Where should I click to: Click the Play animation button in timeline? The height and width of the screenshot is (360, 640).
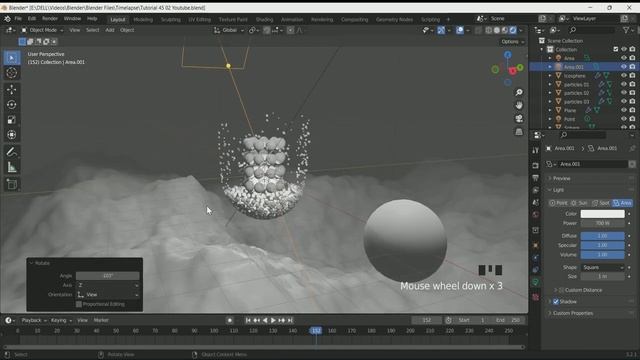(x=273, y=320)
